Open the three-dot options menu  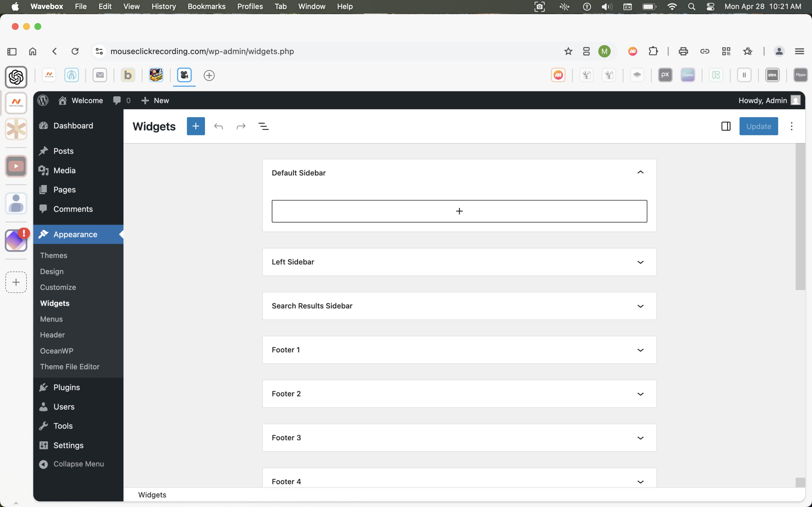(791, 126)
